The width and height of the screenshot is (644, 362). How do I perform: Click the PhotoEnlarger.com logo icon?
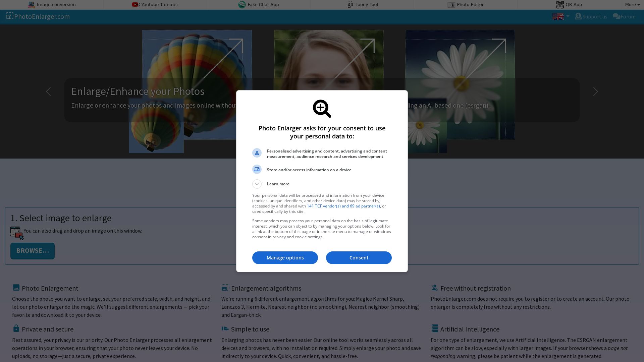click(10, 16)
